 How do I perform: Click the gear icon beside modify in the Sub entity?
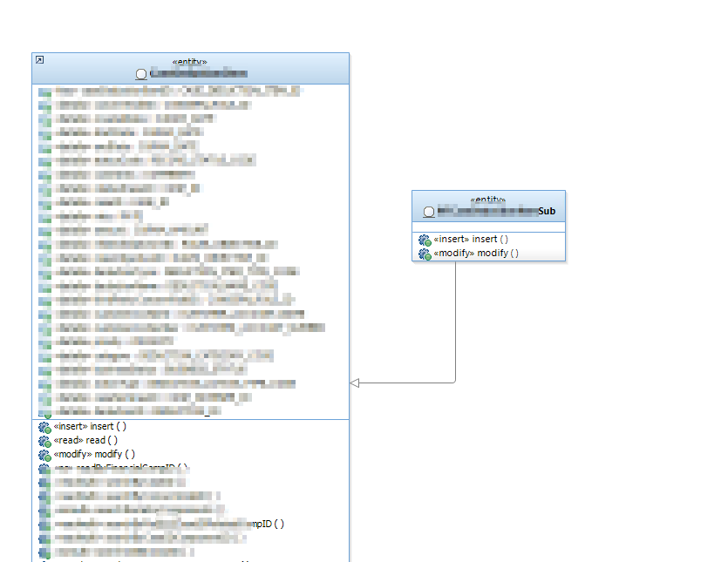click(x=425, y=254)
